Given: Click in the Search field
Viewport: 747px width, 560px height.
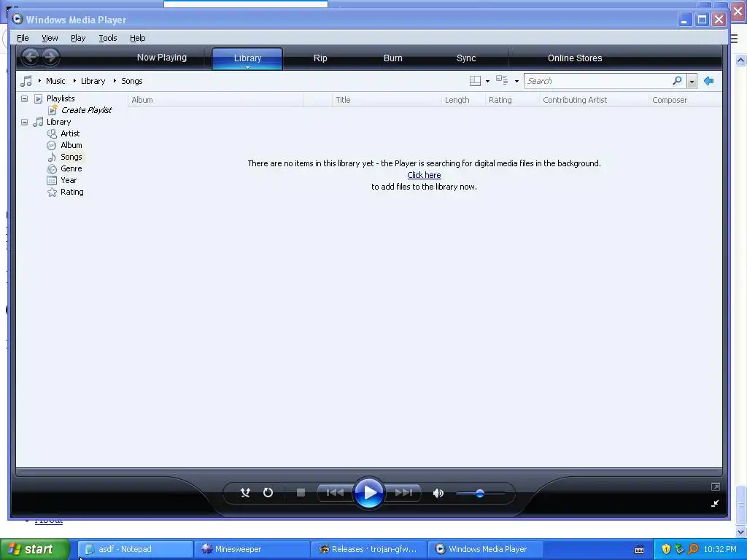Looking at the screenshot, I should click(x=598, y=81).
